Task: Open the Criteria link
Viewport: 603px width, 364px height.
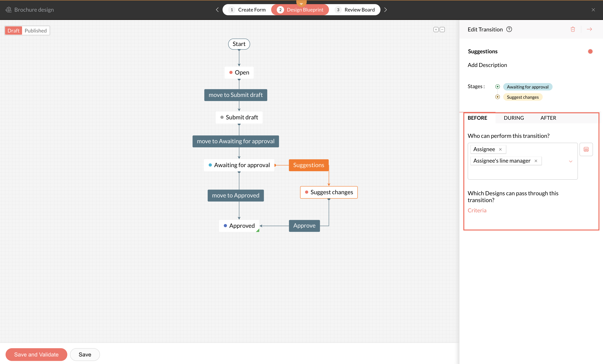Action: click(x=477, y=210)
